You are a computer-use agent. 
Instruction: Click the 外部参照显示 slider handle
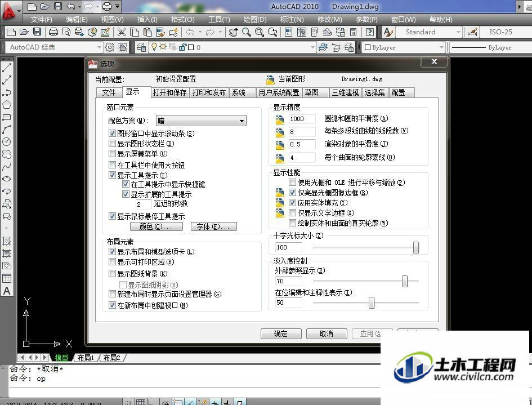(x=404, y=281)
